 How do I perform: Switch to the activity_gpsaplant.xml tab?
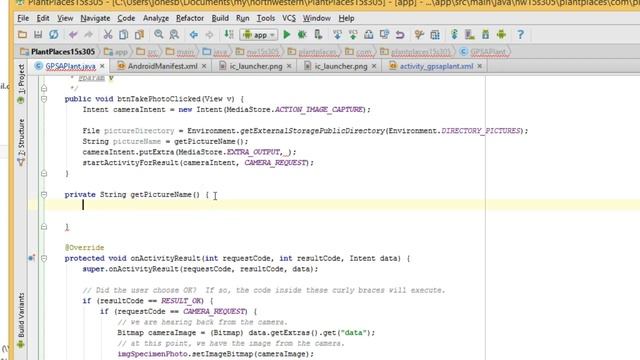[436, 66]
